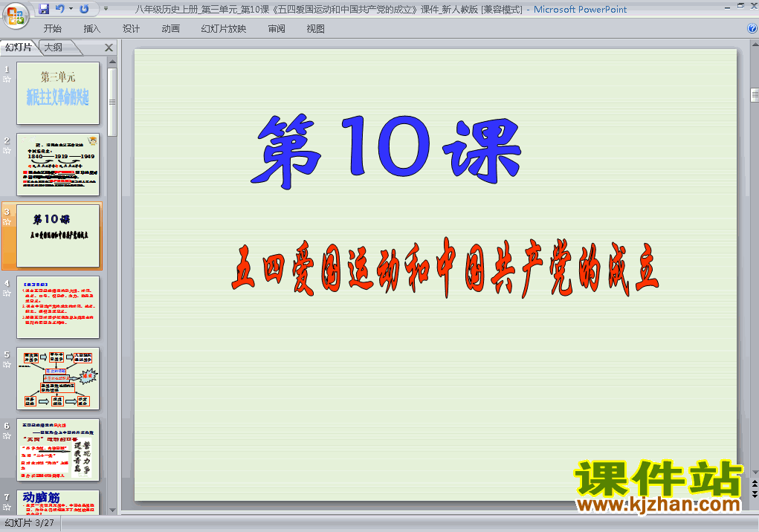This screenshot has height=532, width=759.
Task: Open the 幻灯片放映 ribbon tab
Action: click(x=224, y=28)
